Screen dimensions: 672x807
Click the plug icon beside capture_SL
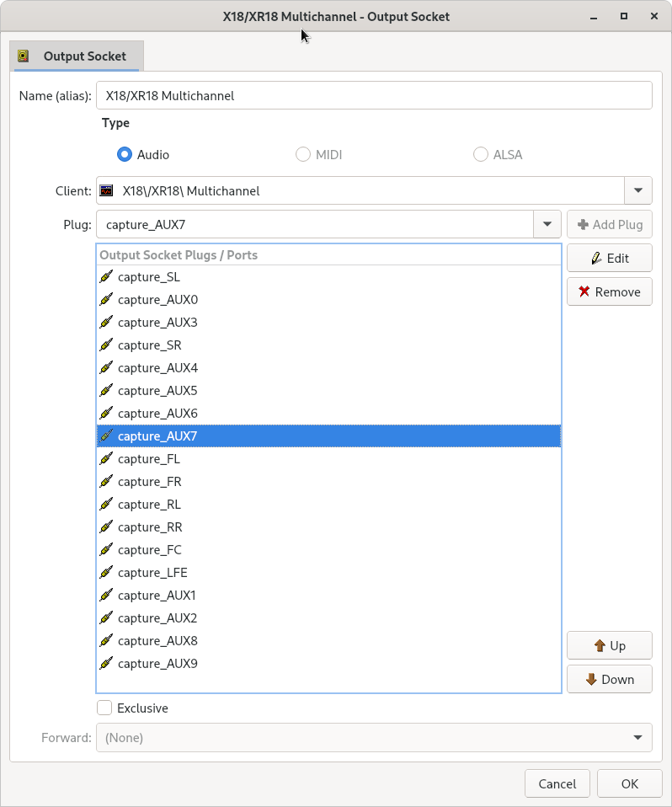[106, 277]
